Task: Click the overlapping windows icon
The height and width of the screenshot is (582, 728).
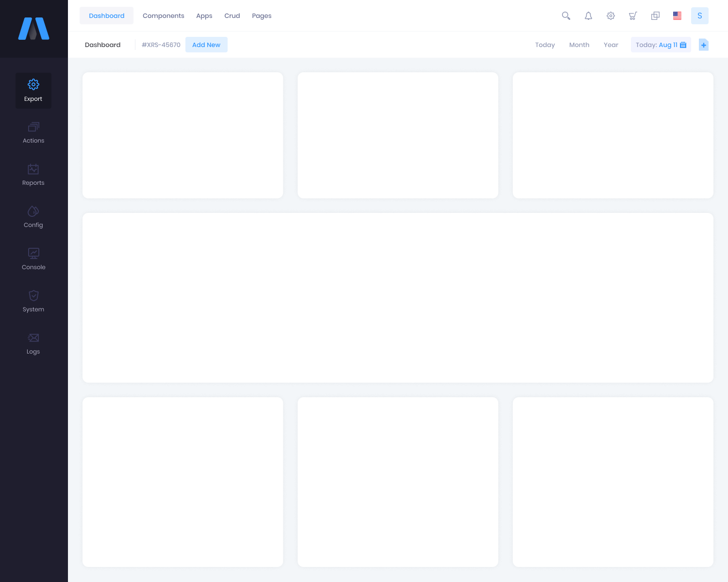Action: click(x=655, y=16)
